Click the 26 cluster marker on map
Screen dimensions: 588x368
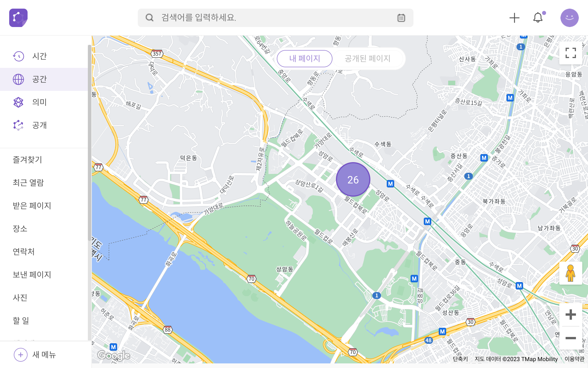(353, 180)
